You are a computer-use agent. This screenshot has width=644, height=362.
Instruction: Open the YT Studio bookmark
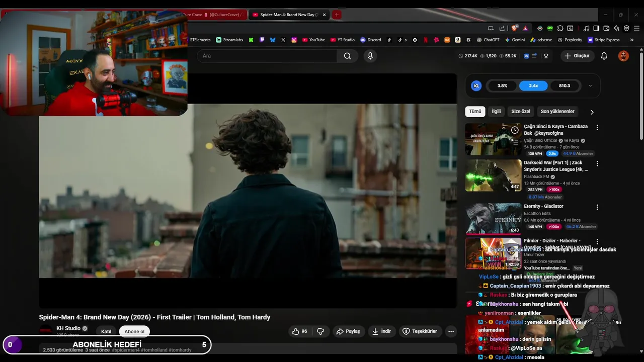pos(343,40)
